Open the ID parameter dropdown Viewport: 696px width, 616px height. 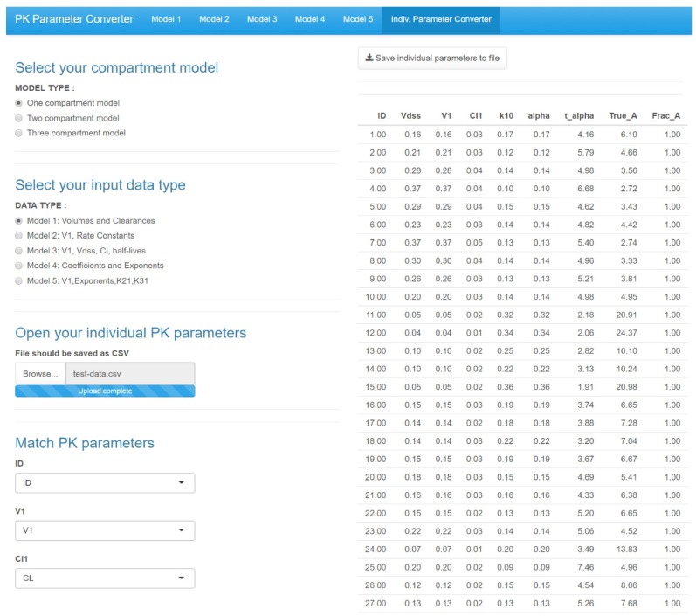(105, 482)
